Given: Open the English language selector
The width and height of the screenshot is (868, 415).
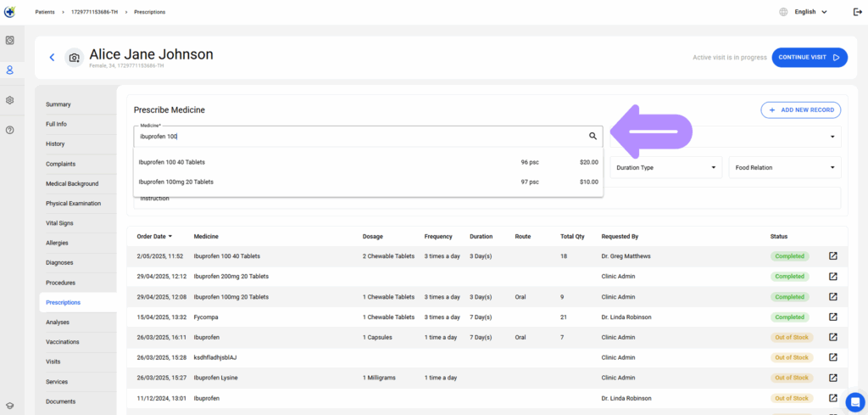Looking at the screenshot, I should point(810,12).
